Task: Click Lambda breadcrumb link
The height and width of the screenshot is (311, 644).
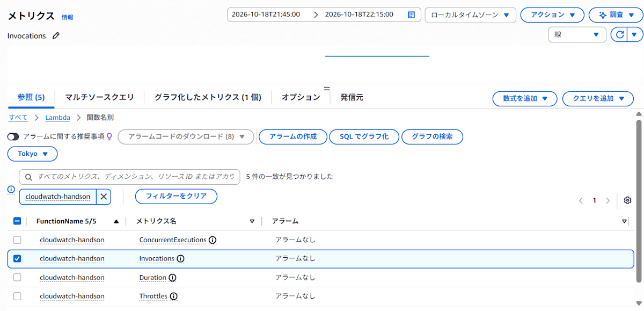Action: tap(57, 118)
